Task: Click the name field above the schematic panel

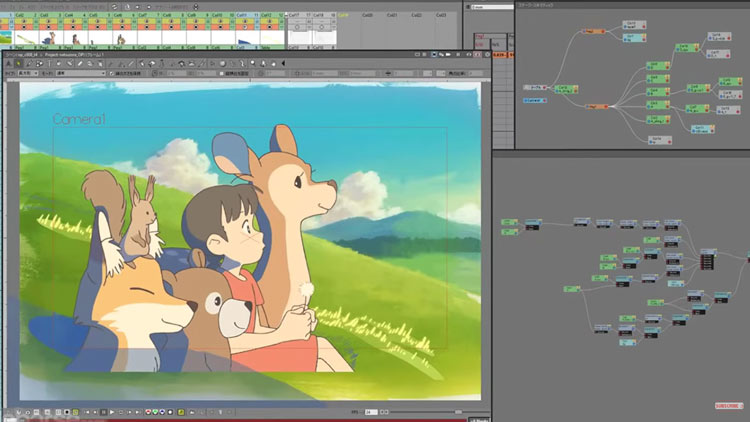Action: coord(492,7)
